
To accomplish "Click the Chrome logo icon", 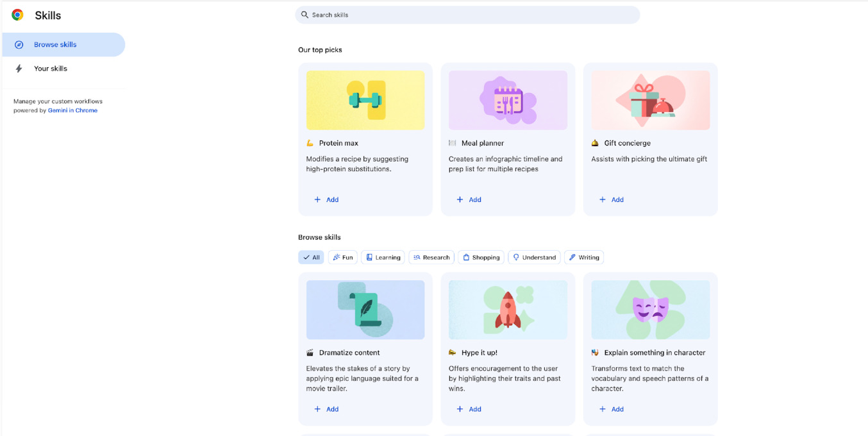I will [x=17, y=15].
